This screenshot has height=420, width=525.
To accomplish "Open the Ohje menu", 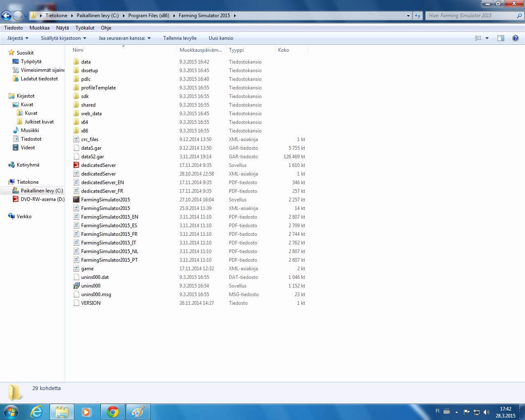I will coord(106,28).
